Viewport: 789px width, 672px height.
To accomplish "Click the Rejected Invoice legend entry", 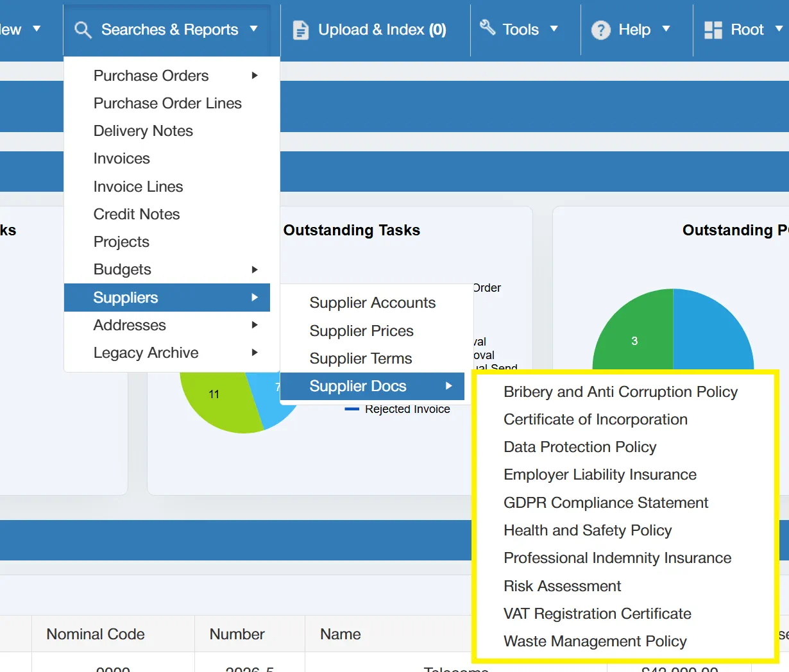I will click(398, 409).
